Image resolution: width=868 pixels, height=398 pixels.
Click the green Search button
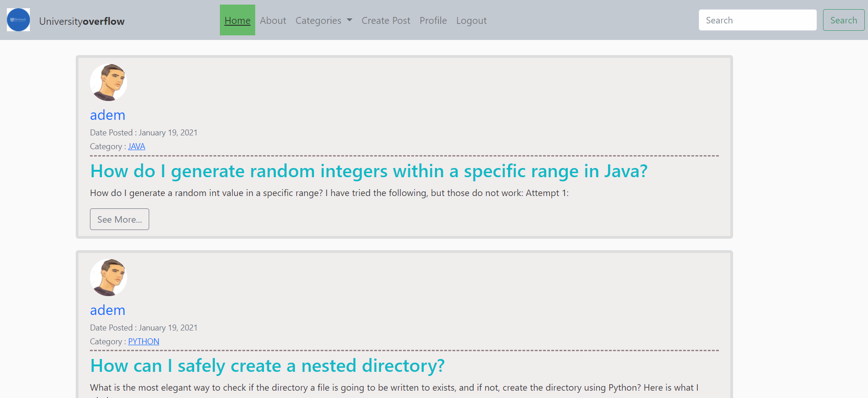coord(844,20)
